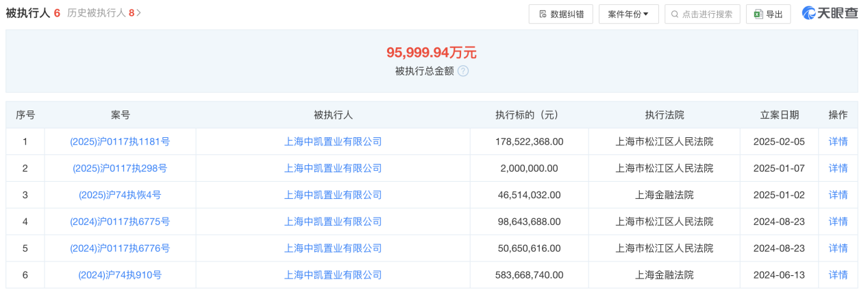Viewport: 868px width, 306px height.
Task: View 详情 for row 5 case
Action: (x=838, y=248)
